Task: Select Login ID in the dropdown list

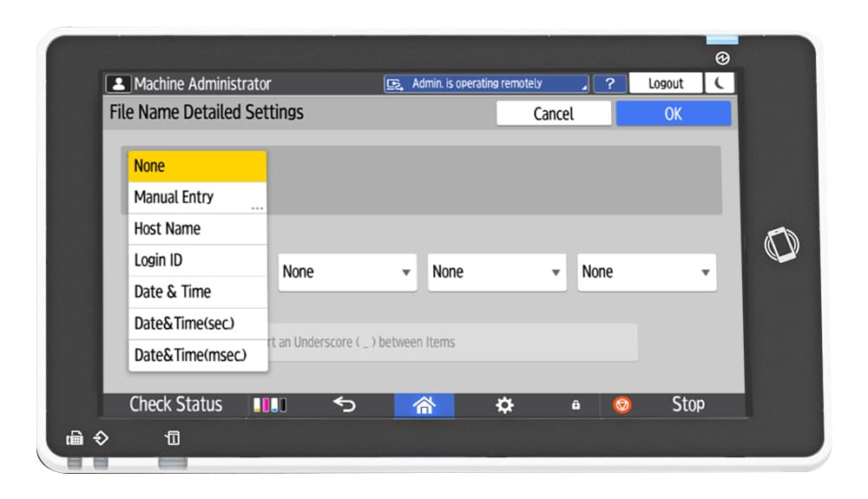Action: 197,260
